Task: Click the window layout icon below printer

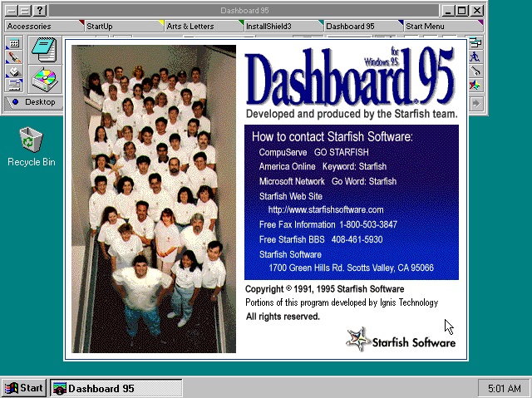Action: (x=14, y=85)
